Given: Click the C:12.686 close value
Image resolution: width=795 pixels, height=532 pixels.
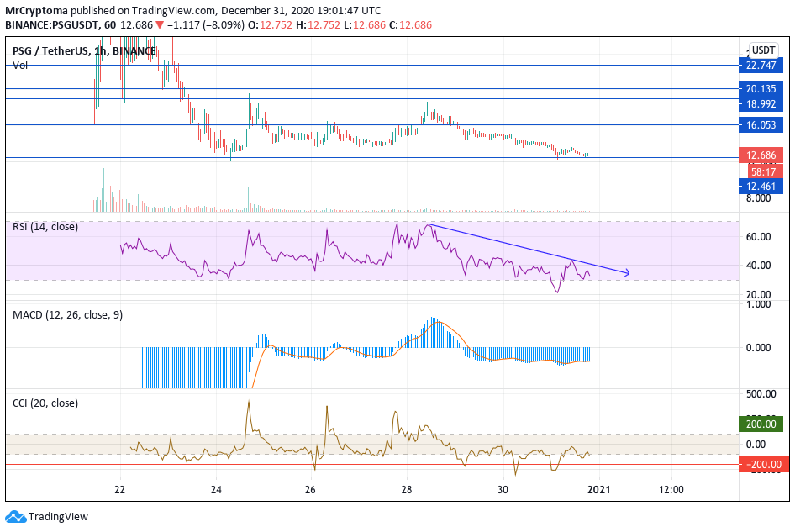Looking at the screenshot, I should point(410,25).
